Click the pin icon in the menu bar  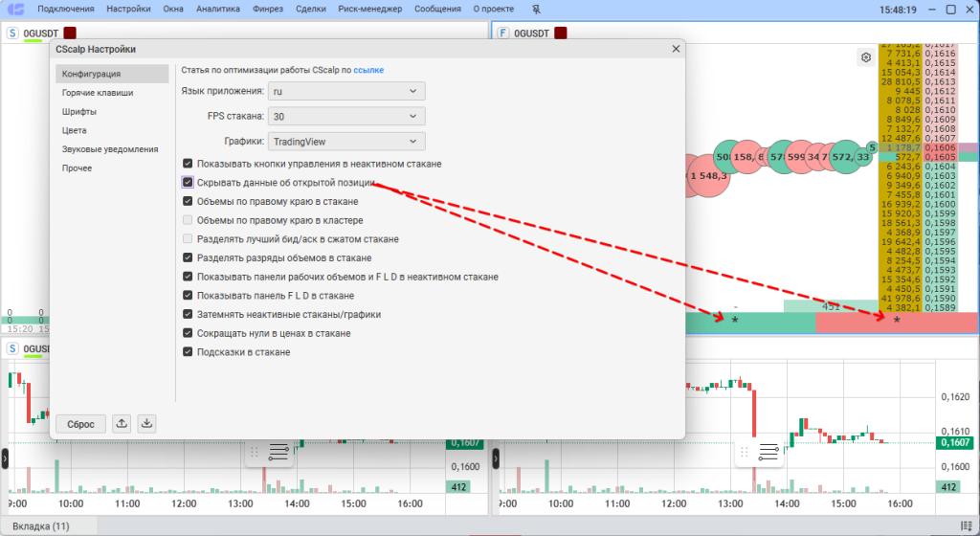coord(536,10)
